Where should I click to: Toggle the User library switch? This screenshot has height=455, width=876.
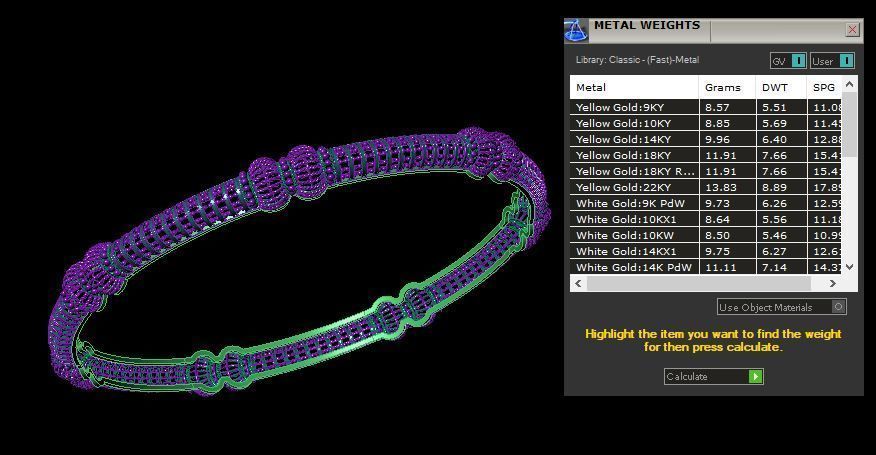[832, 60]
